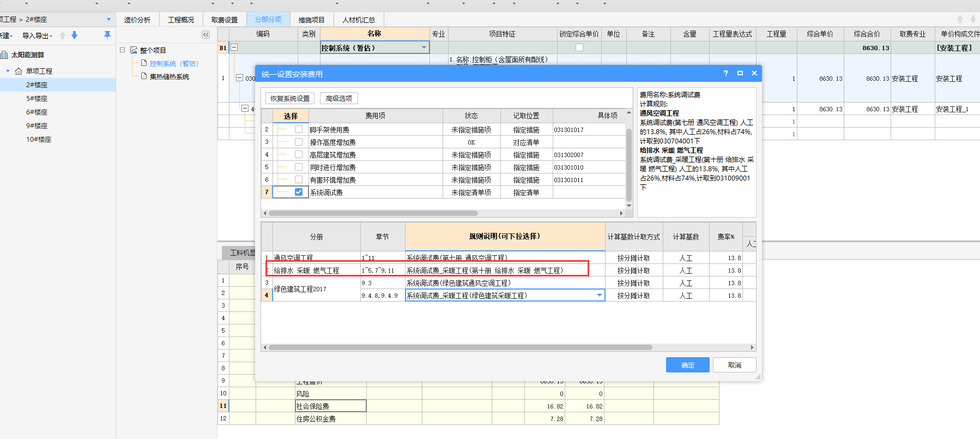Toggle the 锁定综合单价 checkbox in row B1
Image resolution: width=980 pixels, height=439 pixels.
[x=579, y=47]
